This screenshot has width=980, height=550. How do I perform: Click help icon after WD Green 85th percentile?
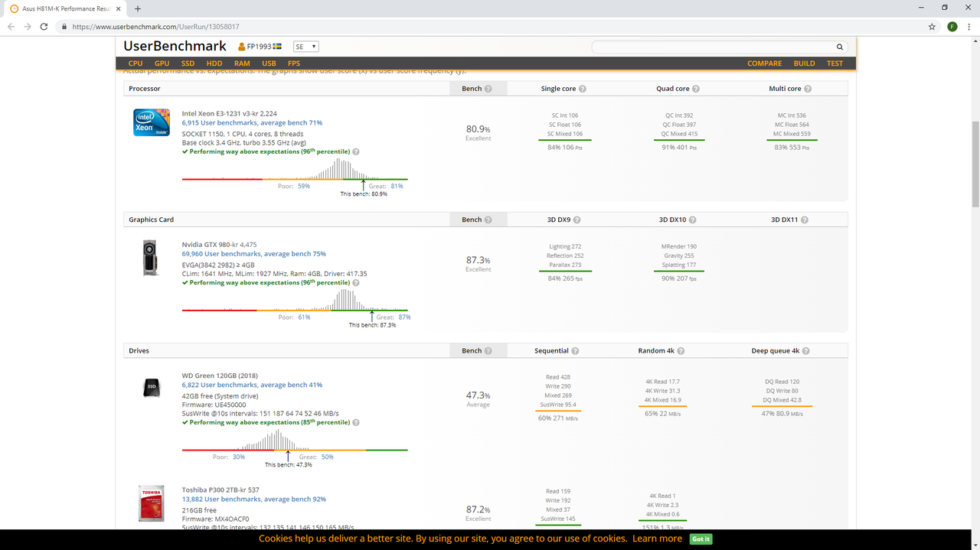tap(356, 422)
